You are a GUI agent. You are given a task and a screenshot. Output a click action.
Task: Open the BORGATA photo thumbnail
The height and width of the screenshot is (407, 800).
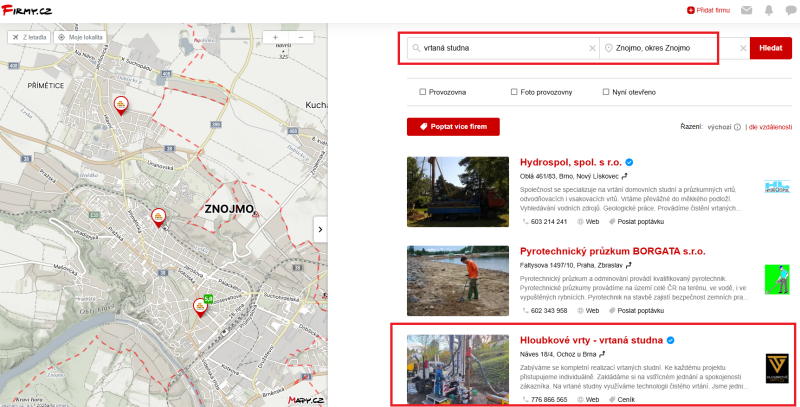pyautogui.click(x=458, y=281)
